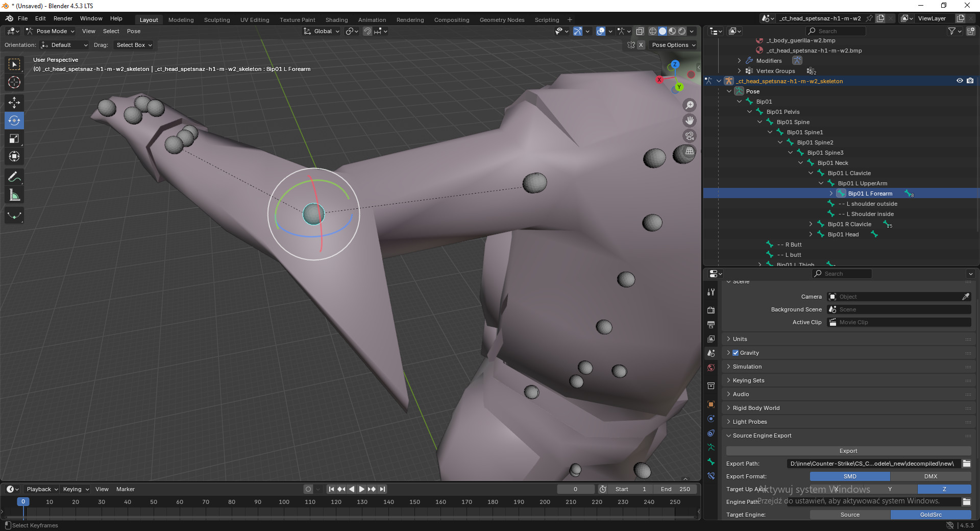Viewport: 980px width, 531px height.
Task: Select the Move tool in the toolbar
Action: point(14,103)
